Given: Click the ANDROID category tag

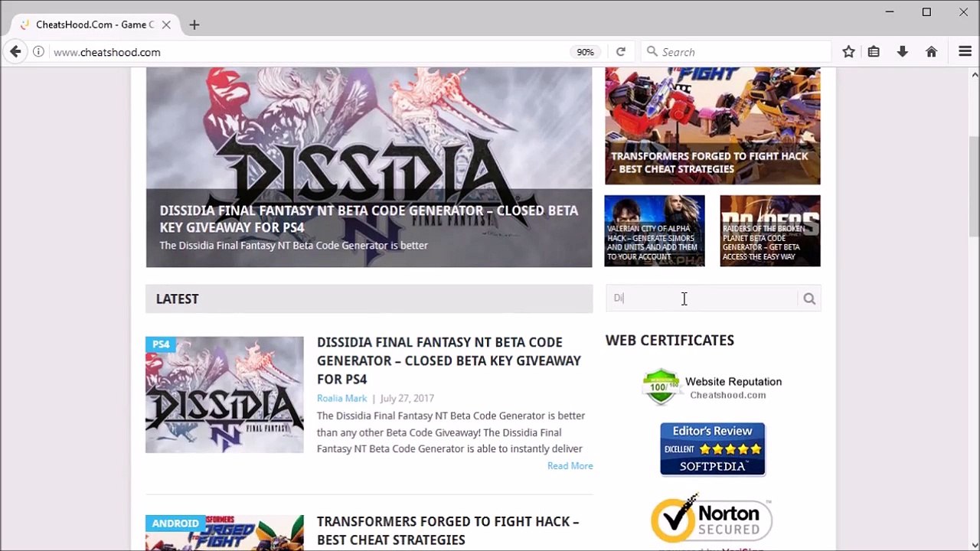Looking at the screenshot, I should click(175, 523).
